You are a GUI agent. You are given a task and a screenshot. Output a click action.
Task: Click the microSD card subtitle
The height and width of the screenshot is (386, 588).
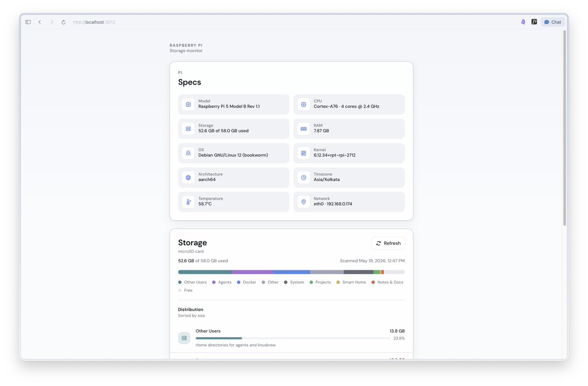tap(191, 252)
